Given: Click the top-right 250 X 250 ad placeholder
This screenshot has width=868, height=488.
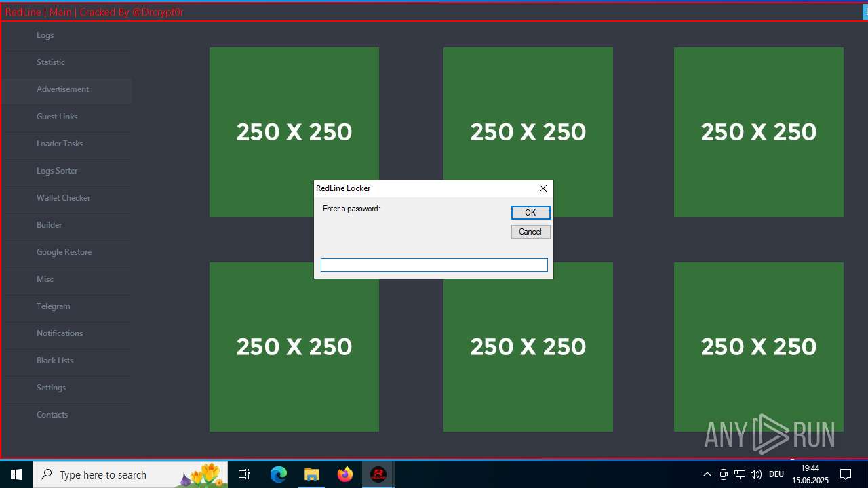Looking at the screenshot, I should tap(759, 132).
